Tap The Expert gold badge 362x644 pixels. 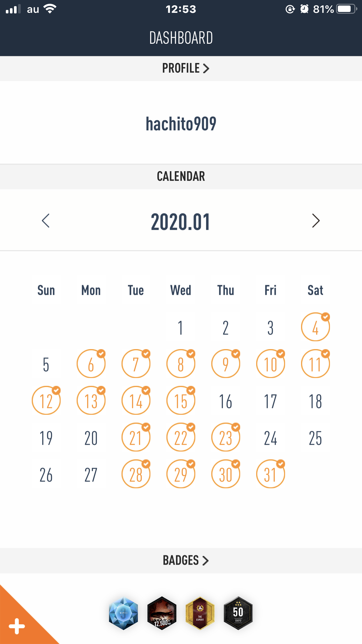click(x=200, y=613)
